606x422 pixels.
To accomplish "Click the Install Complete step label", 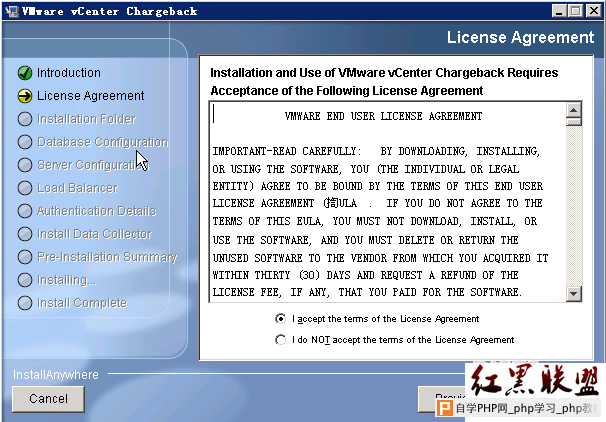I will [82, 303].
